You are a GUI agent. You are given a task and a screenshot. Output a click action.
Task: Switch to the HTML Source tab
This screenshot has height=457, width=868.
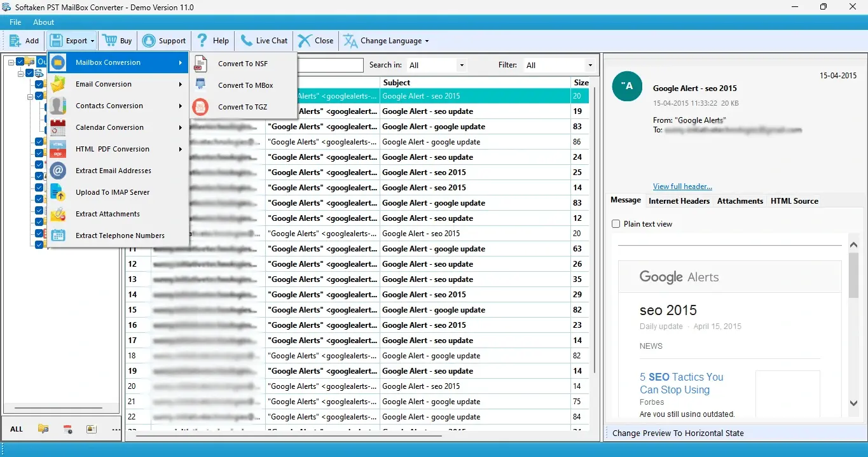coord(794,200)
